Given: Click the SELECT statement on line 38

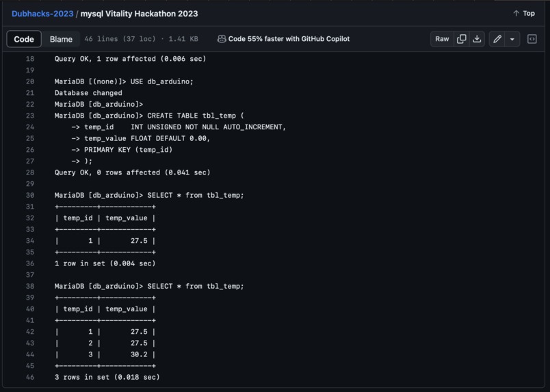Looking at the screenshot, I should [x=149, y=286].
